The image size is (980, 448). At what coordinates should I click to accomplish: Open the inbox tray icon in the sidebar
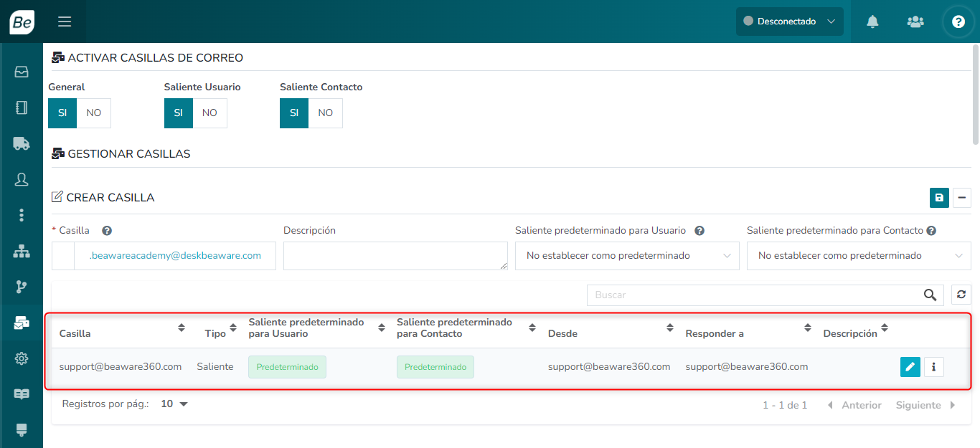pos(22,72)
